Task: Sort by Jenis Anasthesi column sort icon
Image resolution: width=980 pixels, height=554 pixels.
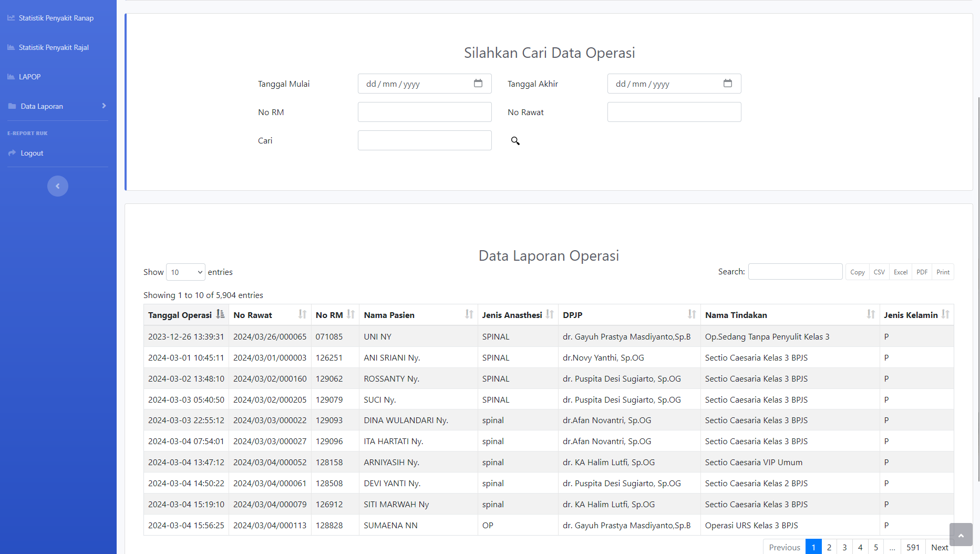Action: pos(550,314)
